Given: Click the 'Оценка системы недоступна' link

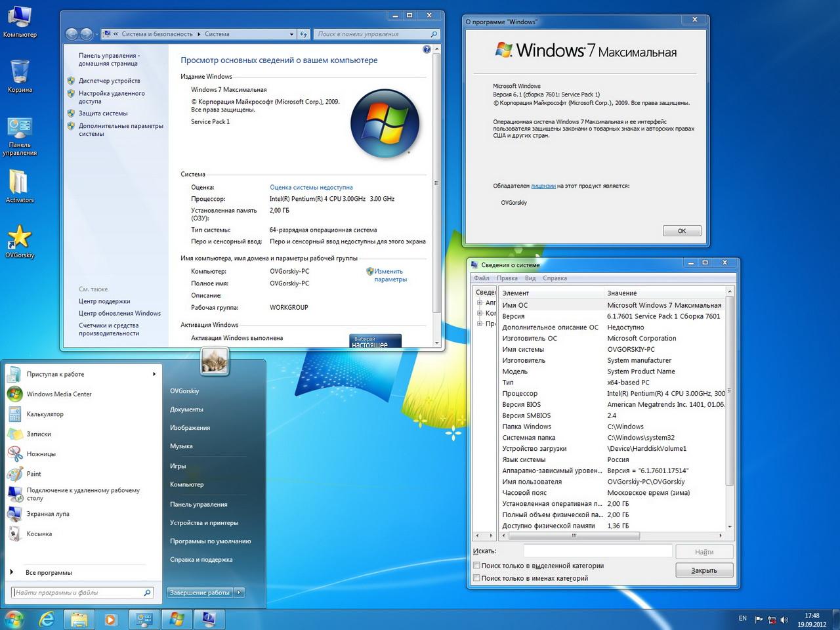Looking at the screenshot, I should (311, 187).
